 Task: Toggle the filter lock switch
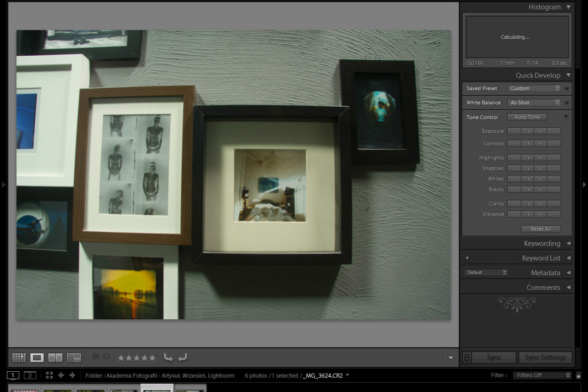[x=578, y=376]
